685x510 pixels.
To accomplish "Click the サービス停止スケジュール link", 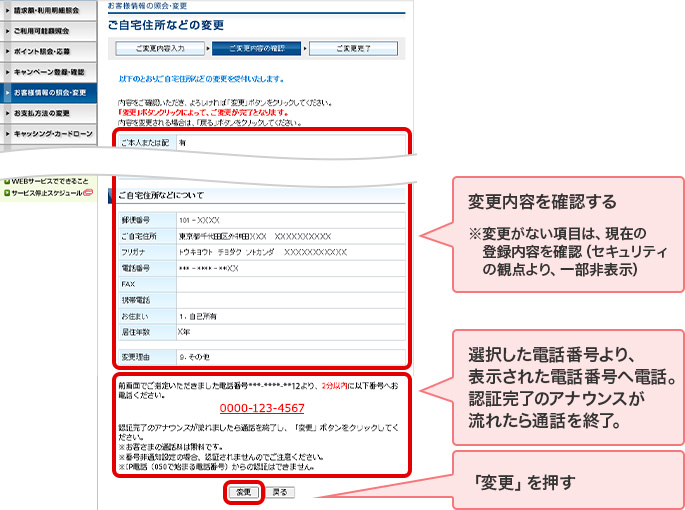I will [46, 191].
